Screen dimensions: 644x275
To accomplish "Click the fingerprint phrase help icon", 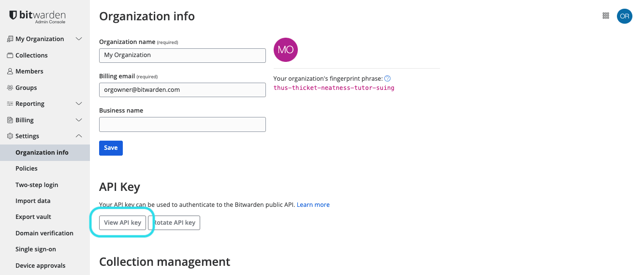I will point(387,78).
